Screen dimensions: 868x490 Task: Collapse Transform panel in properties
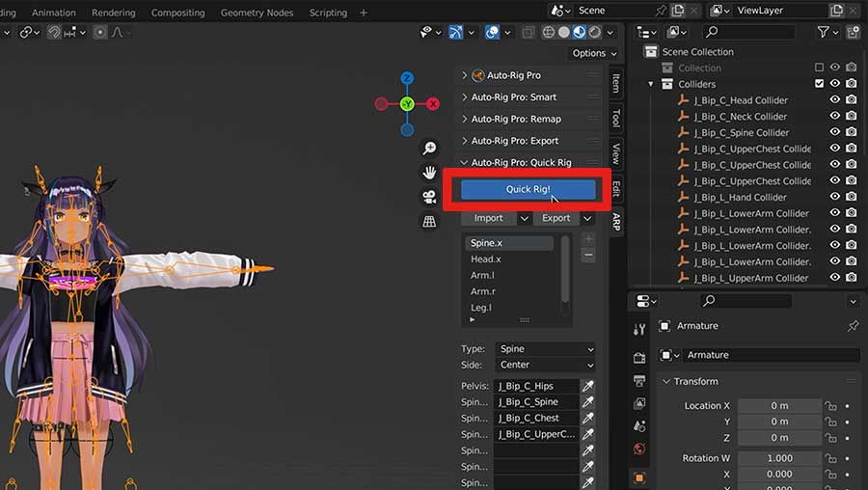point(666,381)
